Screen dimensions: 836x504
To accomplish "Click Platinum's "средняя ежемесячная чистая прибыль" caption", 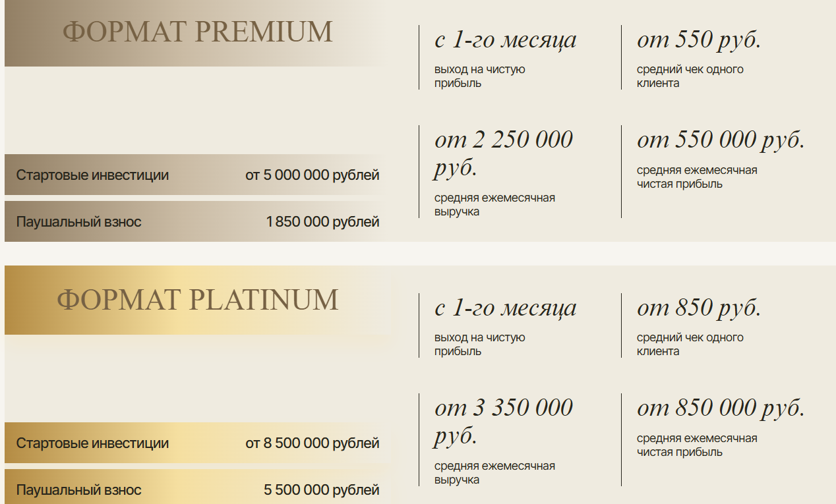I will (697, 445).
